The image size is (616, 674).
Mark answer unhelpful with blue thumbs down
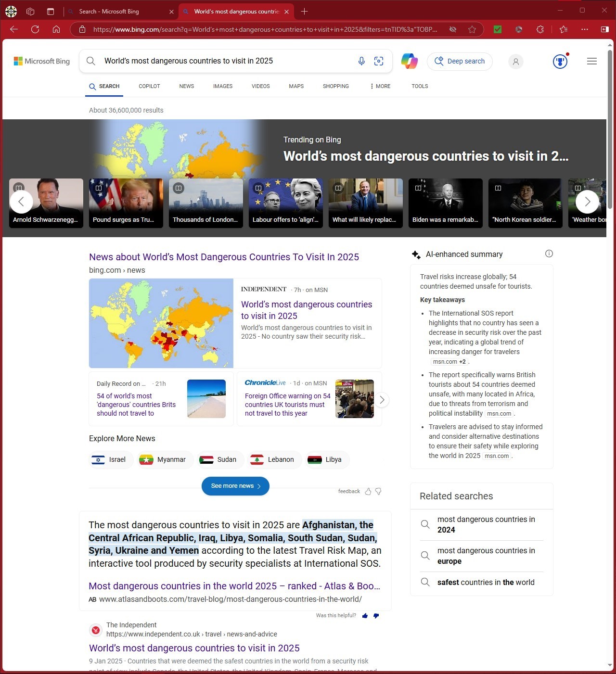[x=376, y=616]
